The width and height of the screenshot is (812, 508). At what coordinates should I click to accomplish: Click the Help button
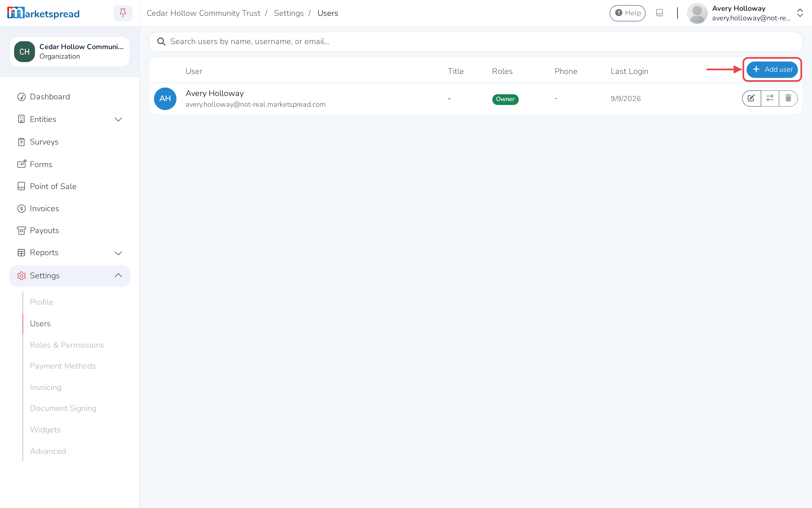pos(627,13)
